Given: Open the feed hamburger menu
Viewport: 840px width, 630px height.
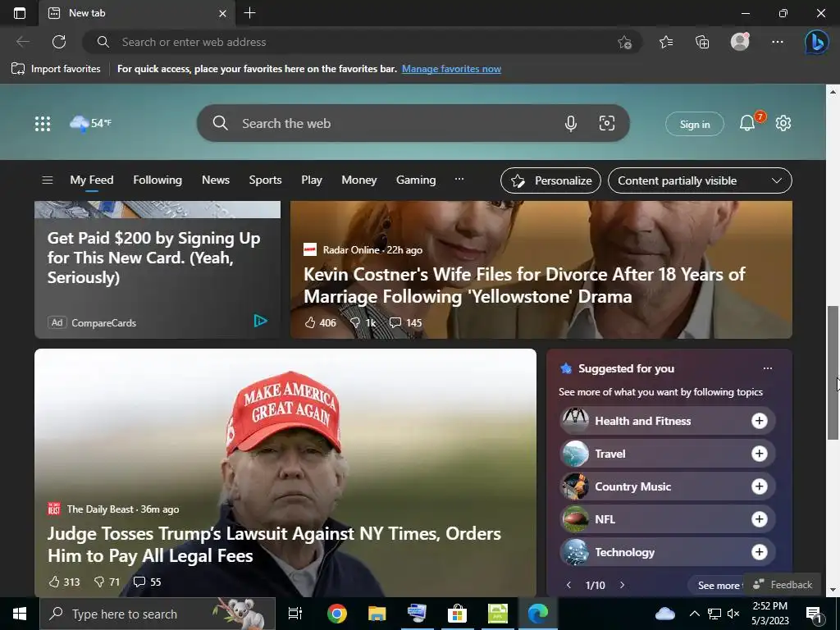Looking at the screenshot, I should (x=47, y=180).
